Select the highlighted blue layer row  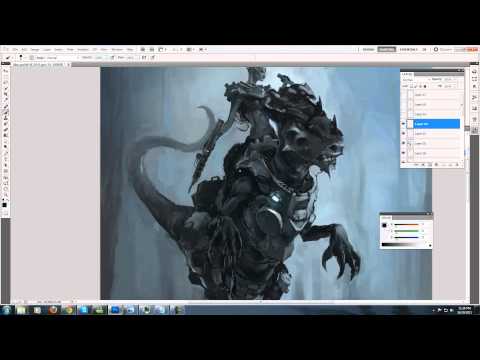[433, 124]
